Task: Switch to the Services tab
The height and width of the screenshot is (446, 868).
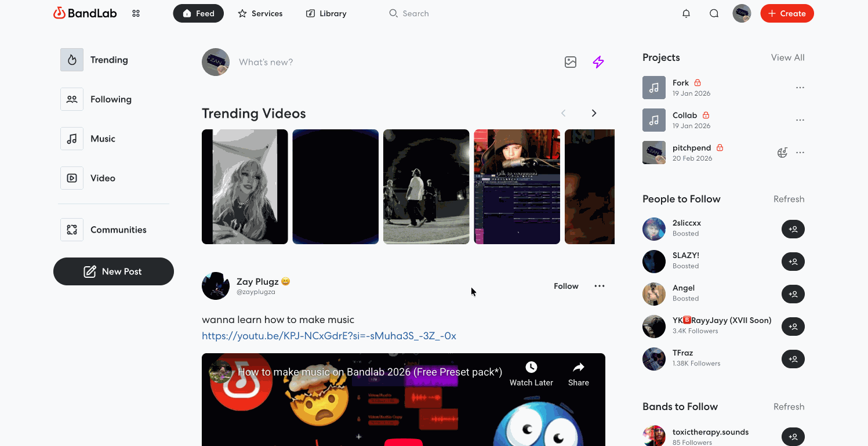Action: (260, 13)
